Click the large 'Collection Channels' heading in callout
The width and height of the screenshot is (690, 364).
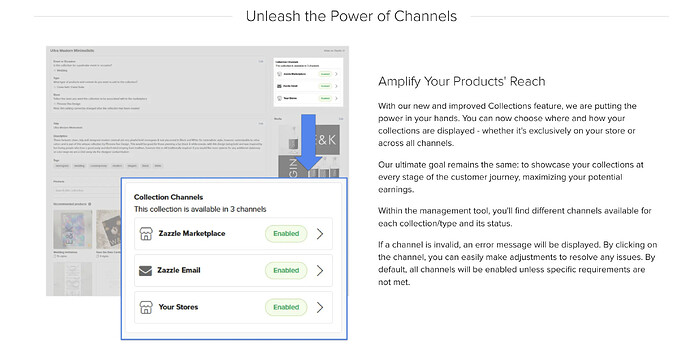pyautogui.click(x=169, y=197)
